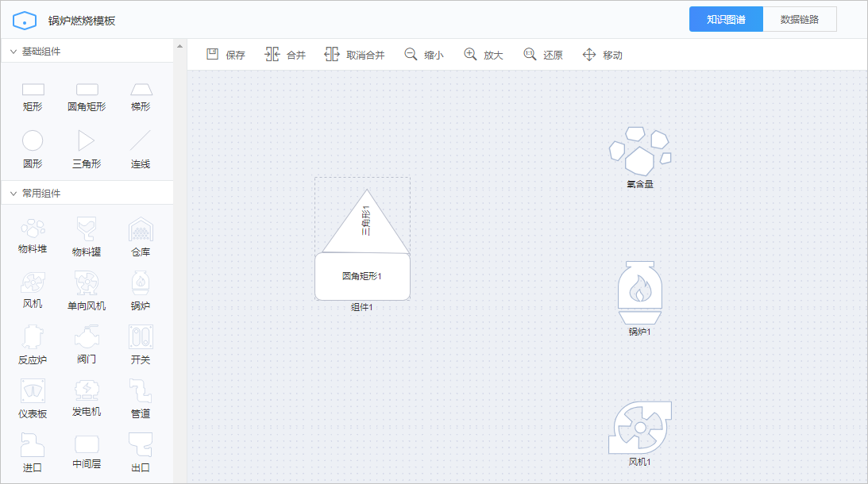Click 缩小 zoom out in toolbar

coord(424,55)
